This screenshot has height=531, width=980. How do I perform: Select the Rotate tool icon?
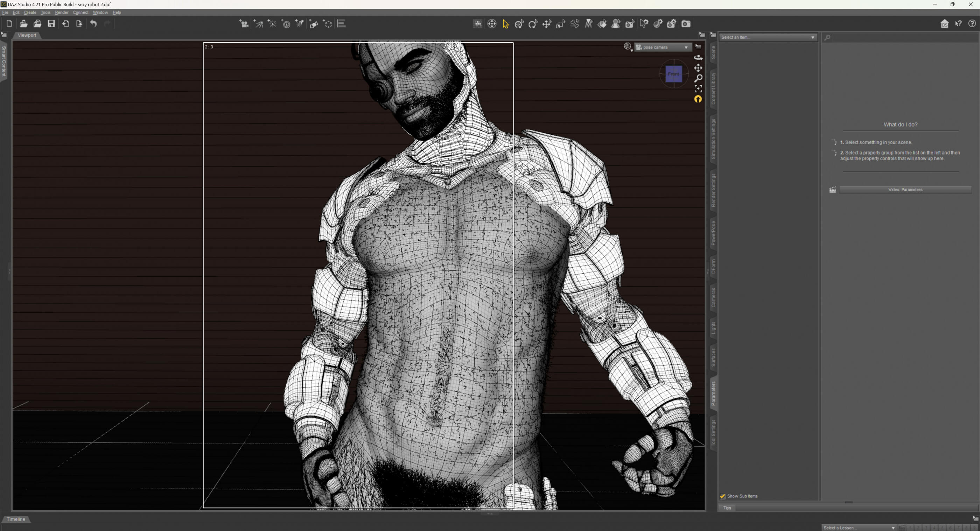533,24
